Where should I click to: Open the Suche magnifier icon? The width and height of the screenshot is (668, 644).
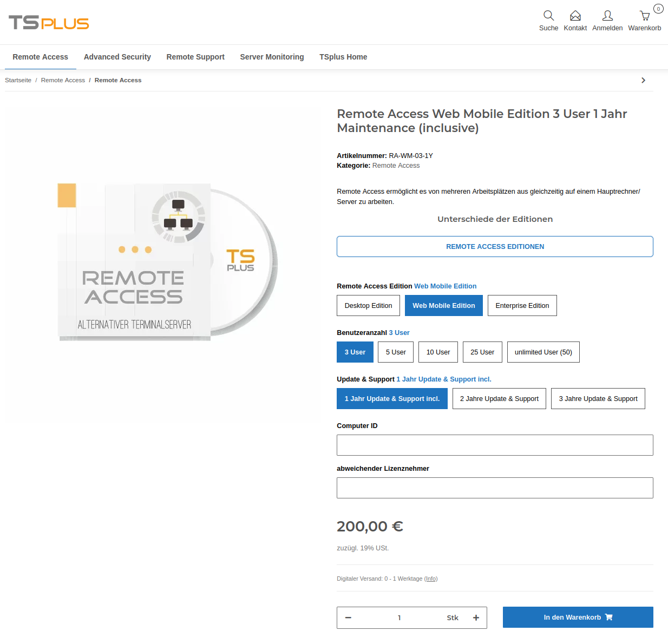click(548, 16)
